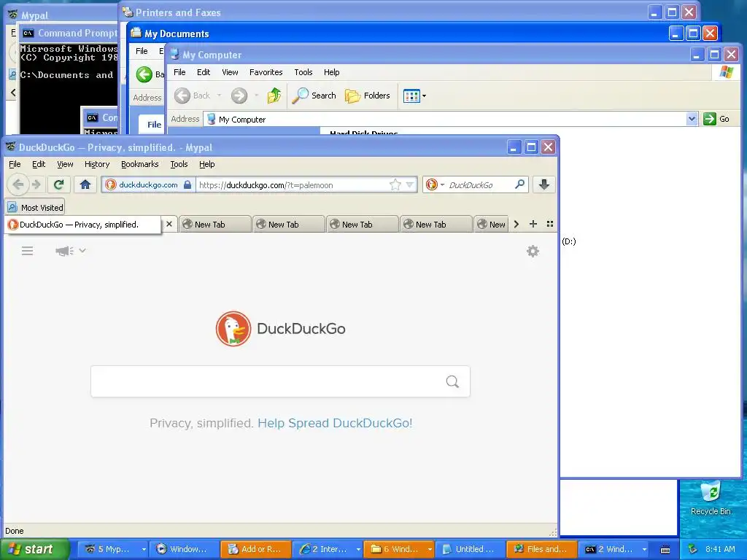Open the 6 Windows Explorer taskbar group
747x560 pixels.
pos(399,549)
